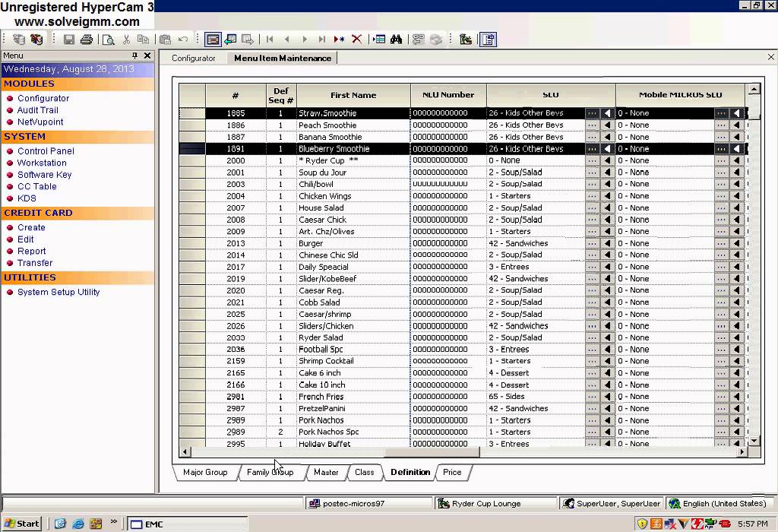This screenshot has width=778, height=532.
Task: Sort by First Name column header
Action: (x=353, y=95)
